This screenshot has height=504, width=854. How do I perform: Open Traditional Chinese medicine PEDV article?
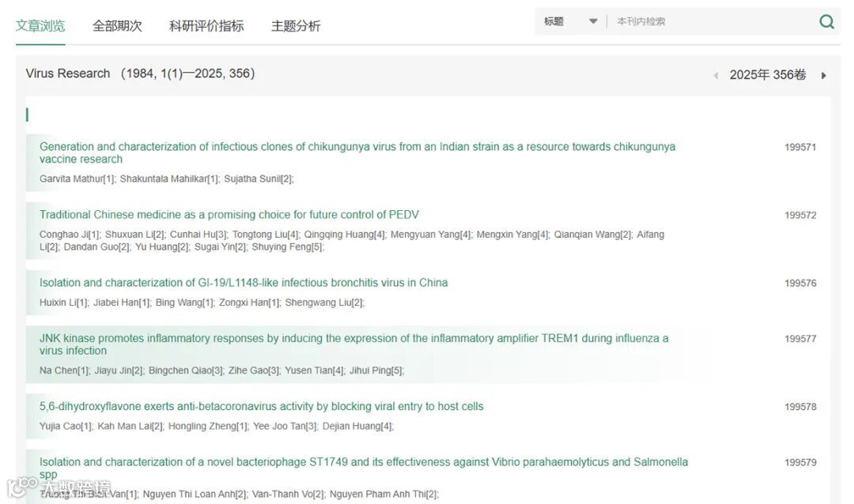(x=229, y=214)
